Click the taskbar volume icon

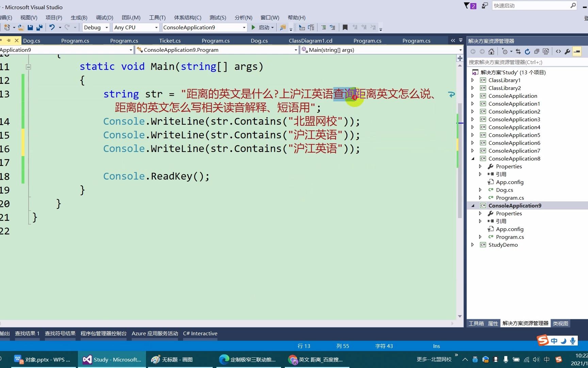[536, 359]
